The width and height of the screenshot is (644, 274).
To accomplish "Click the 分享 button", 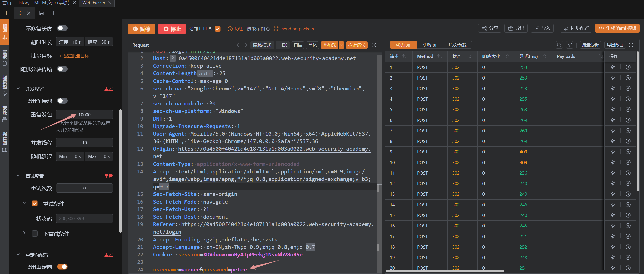I will click(x=490, y=28).
